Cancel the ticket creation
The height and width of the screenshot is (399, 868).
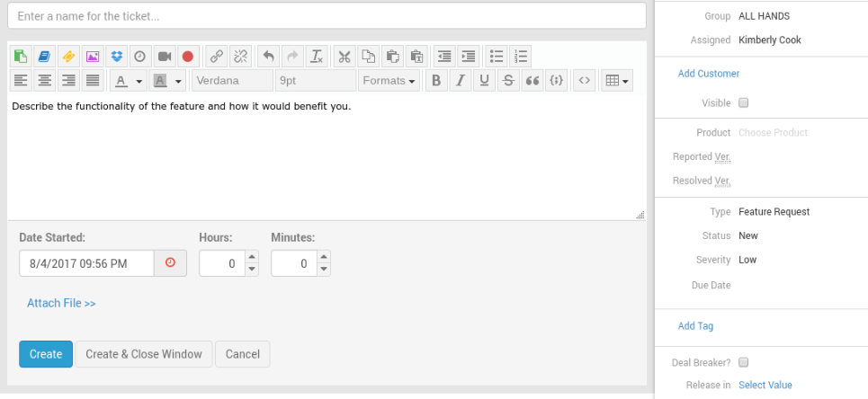(243, 354)
